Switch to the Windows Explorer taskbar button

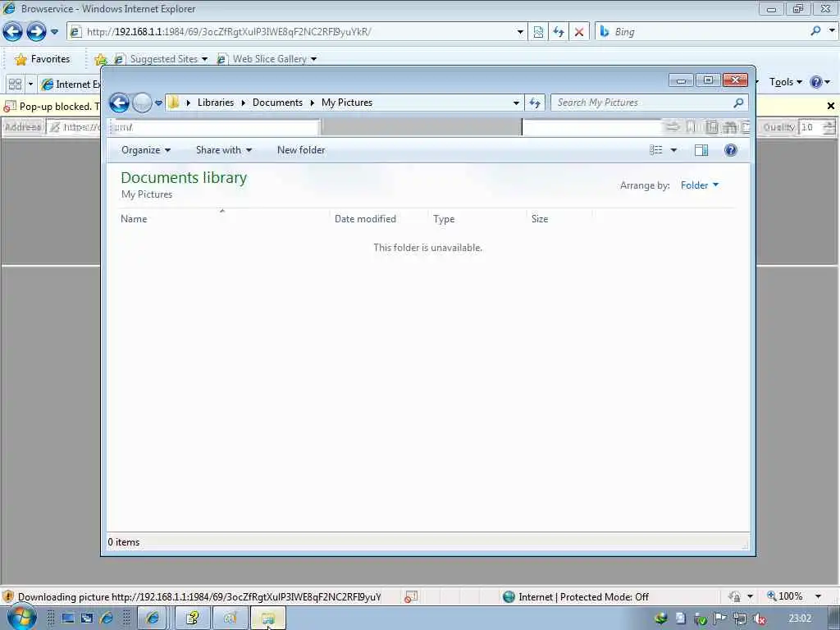pos(268,619)
